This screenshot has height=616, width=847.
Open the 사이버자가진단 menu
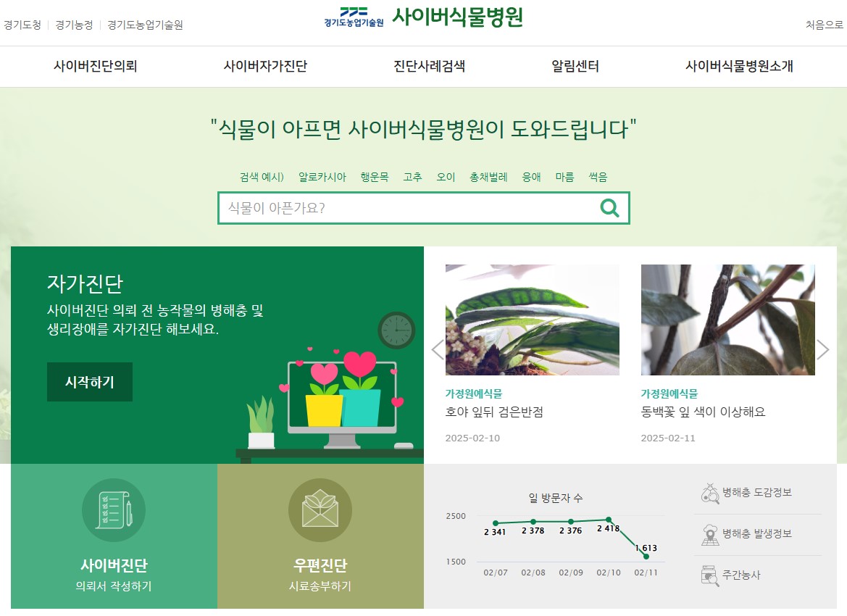coord(265,66)
